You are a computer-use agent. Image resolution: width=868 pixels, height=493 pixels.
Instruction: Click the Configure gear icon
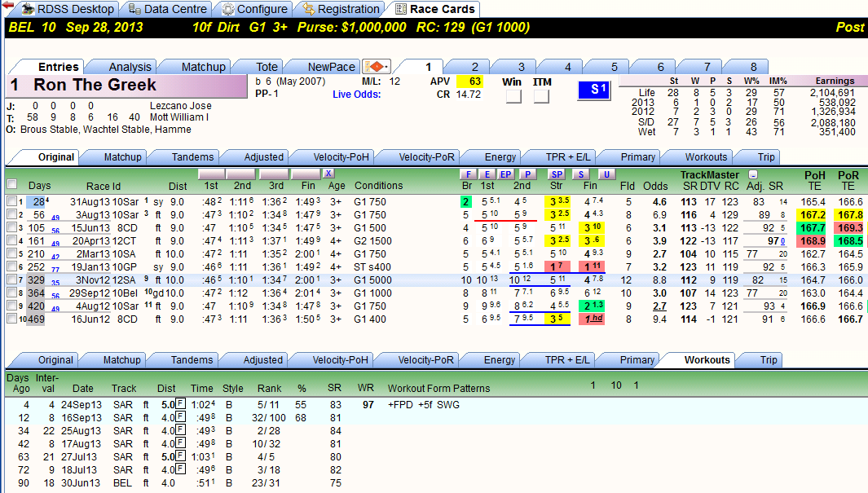[227, 9]
